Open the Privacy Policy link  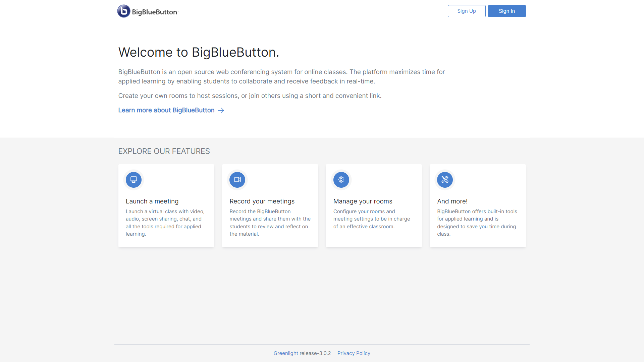(x=354, y=353)
